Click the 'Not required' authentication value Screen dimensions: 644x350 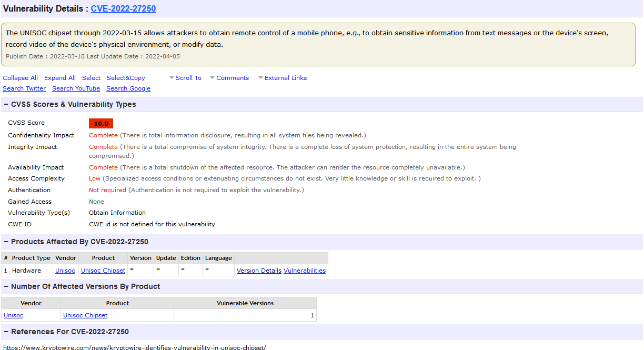pyautogui.click(x=107, y=190)
